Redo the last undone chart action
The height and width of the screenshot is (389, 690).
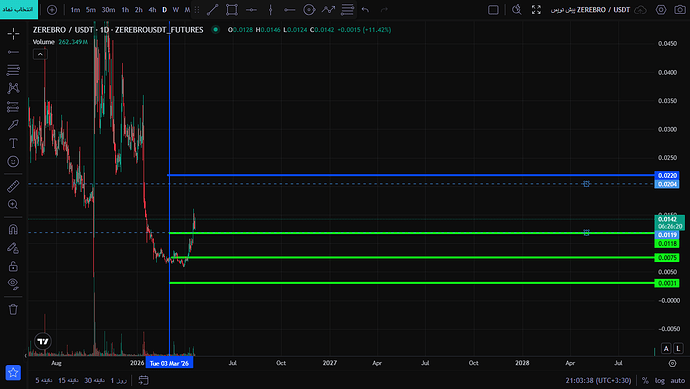[384, 10]
